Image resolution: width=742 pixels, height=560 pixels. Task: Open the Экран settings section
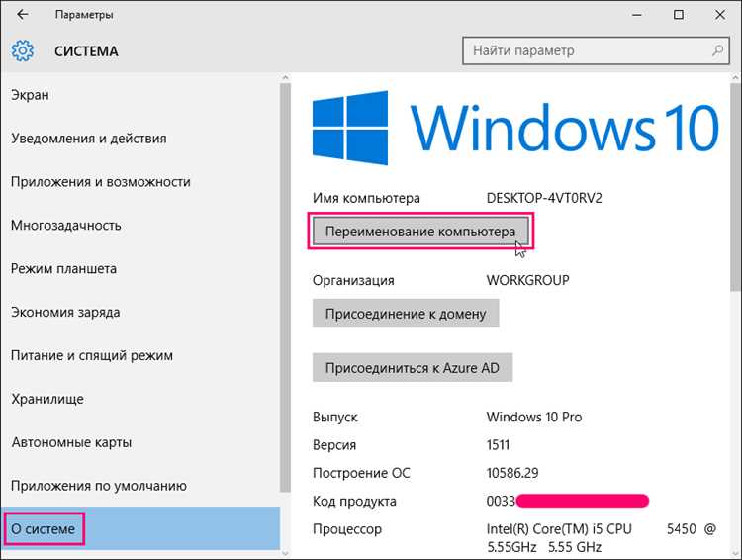coord(30,95)
